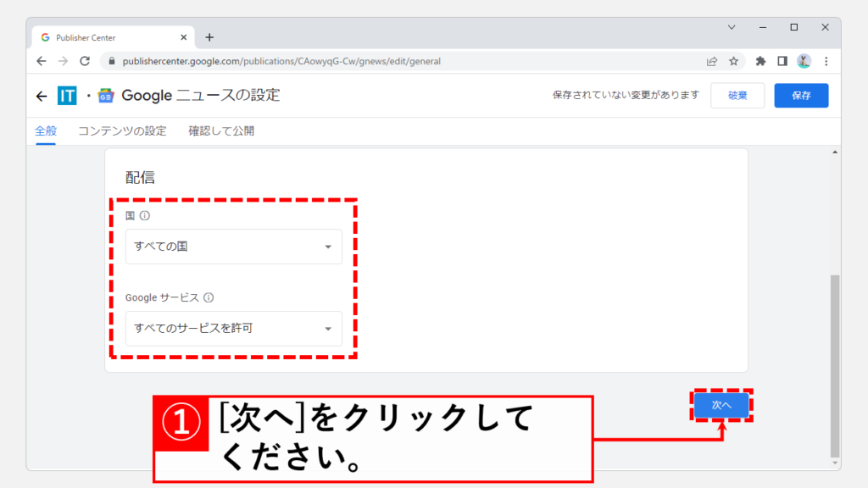Expand the すべての国 country dropdown

point(234,247)
